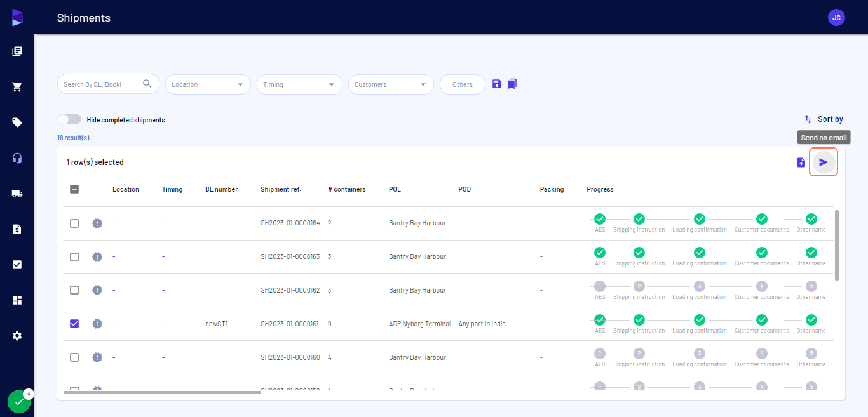Screen dimensions: 868x417
Task: Click shipment ref SH2023-01-0000161
Action: (x=290, y=324)
